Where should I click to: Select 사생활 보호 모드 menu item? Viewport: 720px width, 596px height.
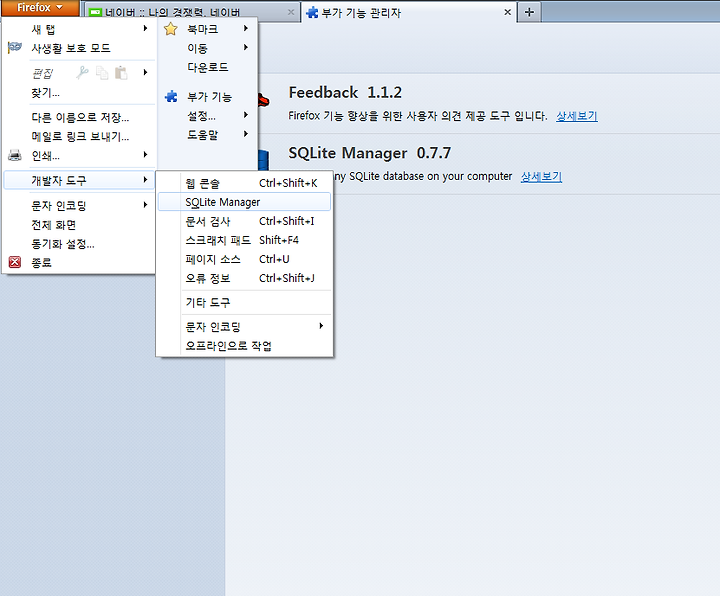click(71, 48)
